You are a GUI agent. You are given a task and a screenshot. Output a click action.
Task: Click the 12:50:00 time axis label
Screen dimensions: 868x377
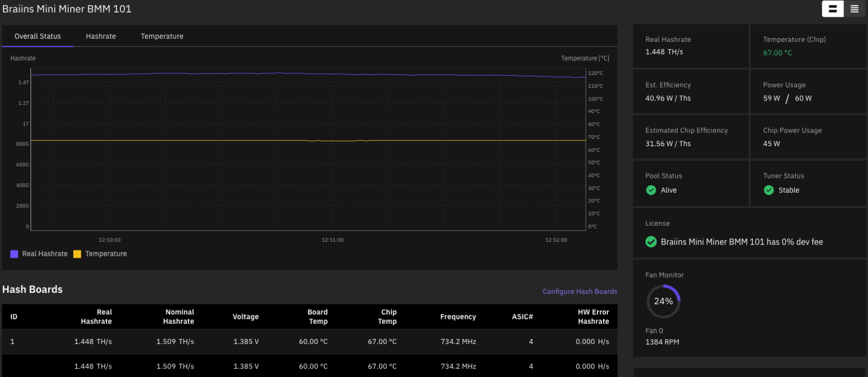click(x=109, y=240)
